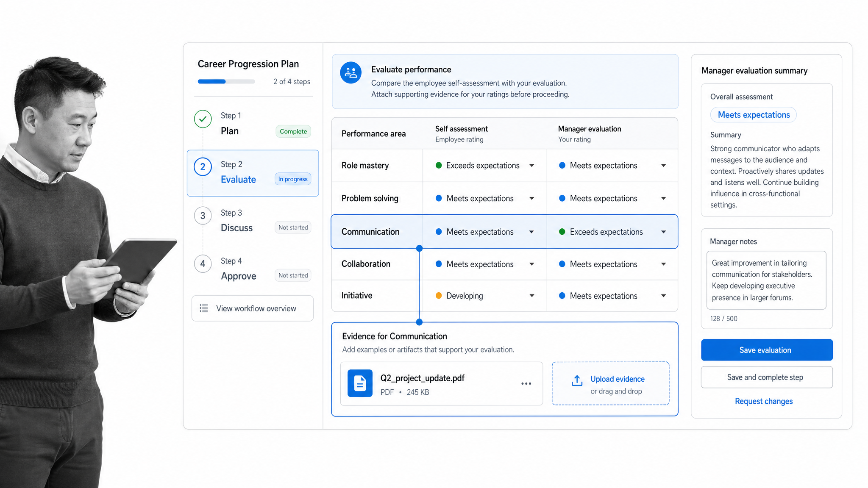Screen dimensions: 868x488
Task: Click the Request changes link
Action: pyautogui.click(x=763, y=401)
